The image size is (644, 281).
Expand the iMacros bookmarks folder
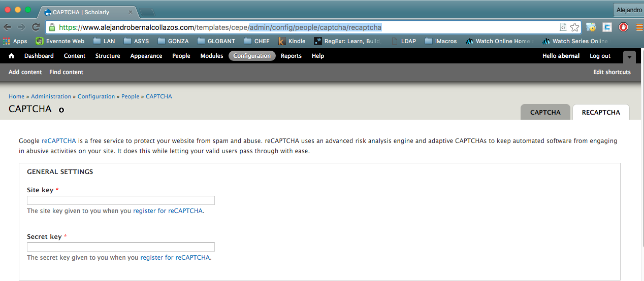click(x=440, y=41)
